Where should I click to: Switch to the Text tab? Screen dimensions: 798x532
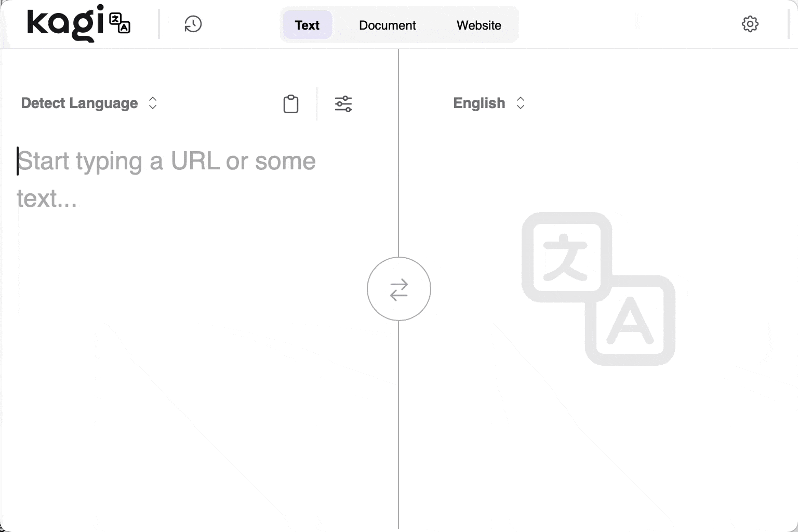(307, 25)
